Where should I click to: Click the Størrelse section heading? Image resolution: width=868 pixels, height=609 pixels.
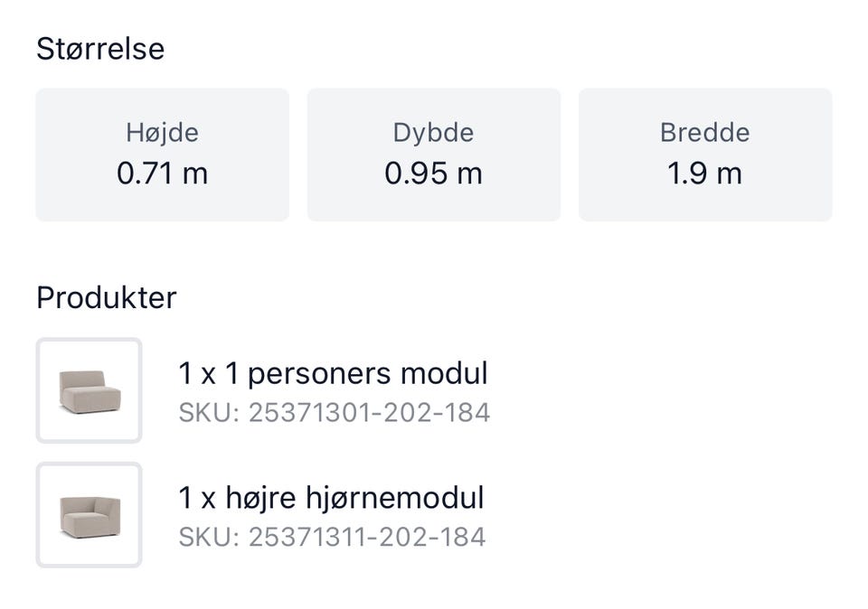(100, 49)
